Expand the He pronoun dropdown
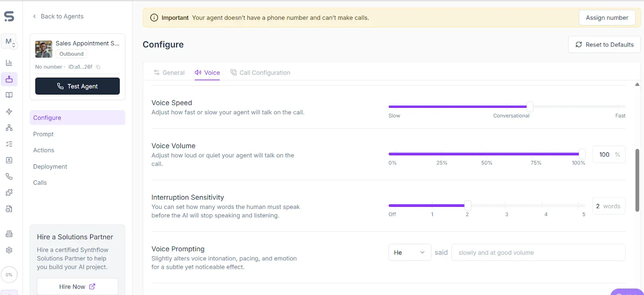 (x=409, y=252)
